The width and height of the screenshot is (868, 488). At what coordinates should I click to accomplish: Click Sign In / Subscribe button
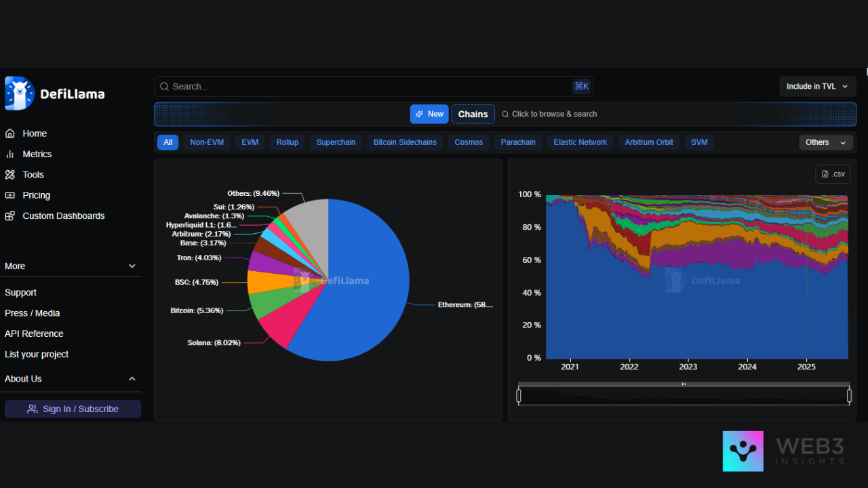point(73,409)
